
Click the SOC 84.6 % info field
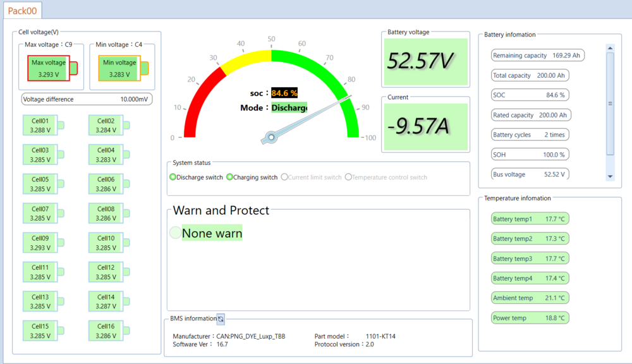pos(530,95)
